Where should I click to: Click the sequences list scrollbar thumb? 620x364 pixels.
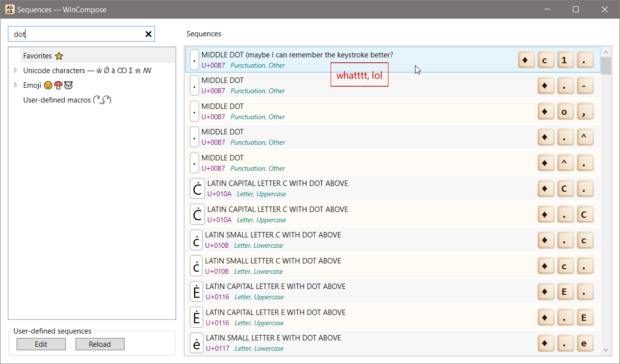click(x=606, y=66)
